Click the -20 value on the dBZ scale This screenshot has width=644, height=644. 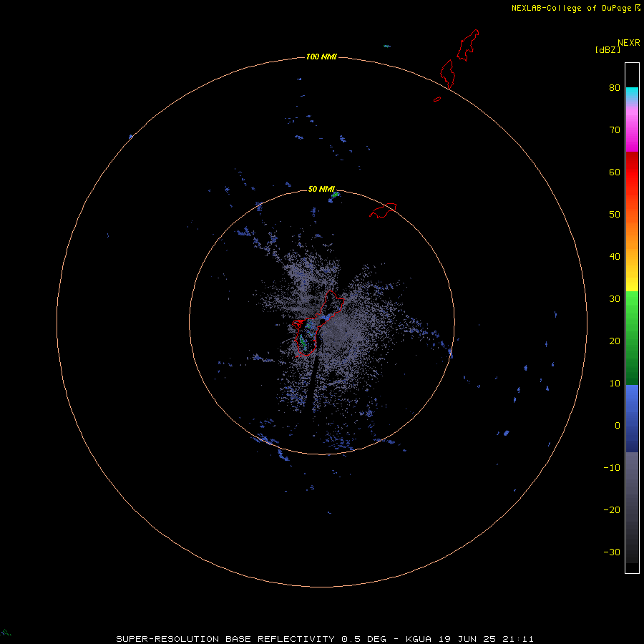pos(612,509)
